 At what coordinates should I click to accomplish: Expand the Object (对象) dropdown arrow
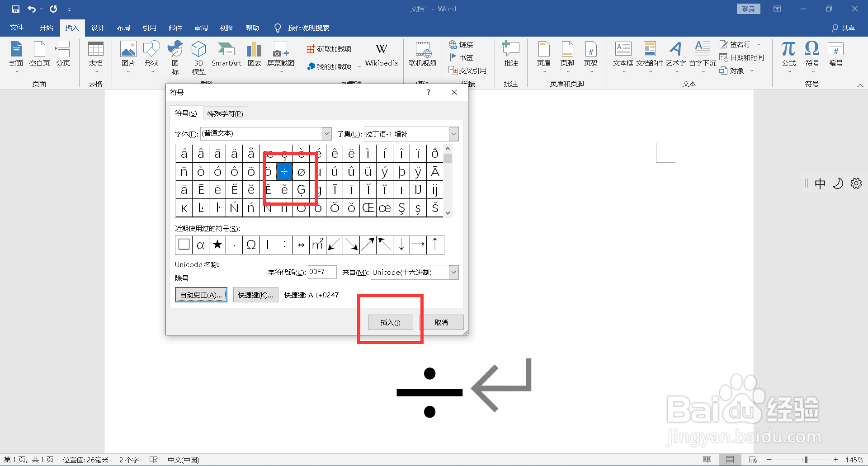click(752, 71)
